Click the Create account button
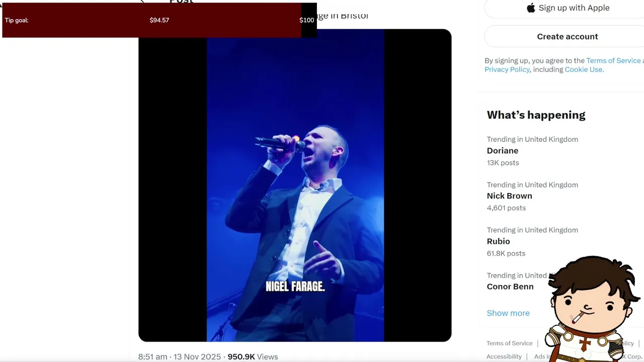Viewport: 644px width, 362px height. 568,37
